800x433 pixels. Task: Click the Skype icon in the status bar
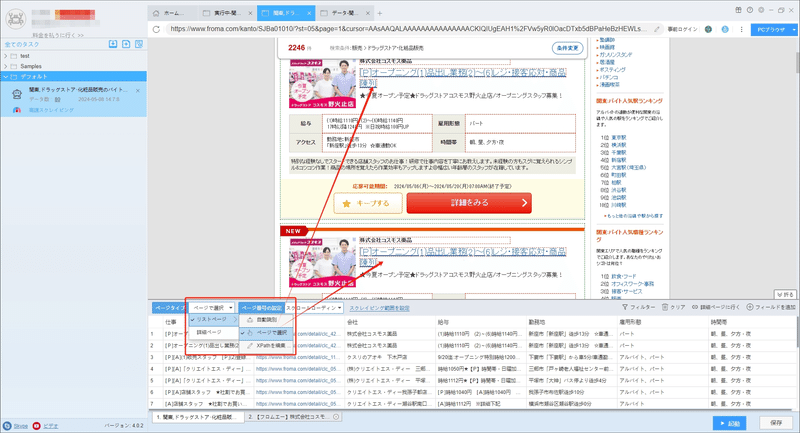pyautogui.click(x=7, y=425)
